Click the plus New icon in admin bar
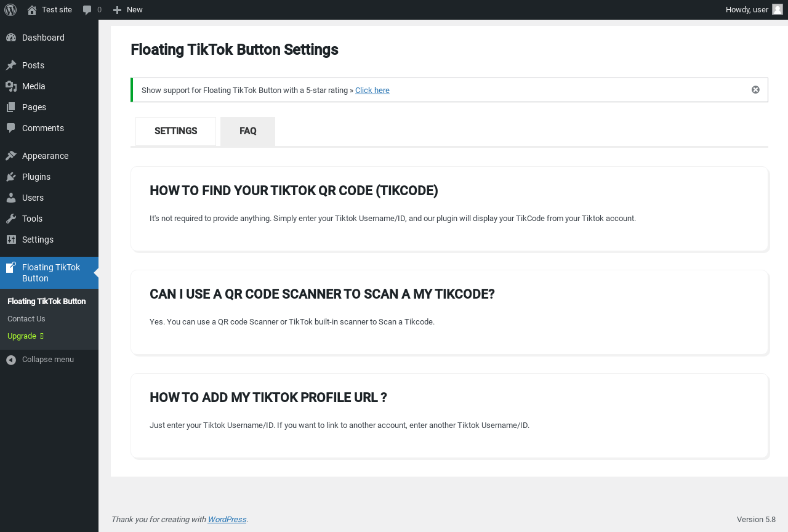The image size is (788, 532). pos(117,10)
